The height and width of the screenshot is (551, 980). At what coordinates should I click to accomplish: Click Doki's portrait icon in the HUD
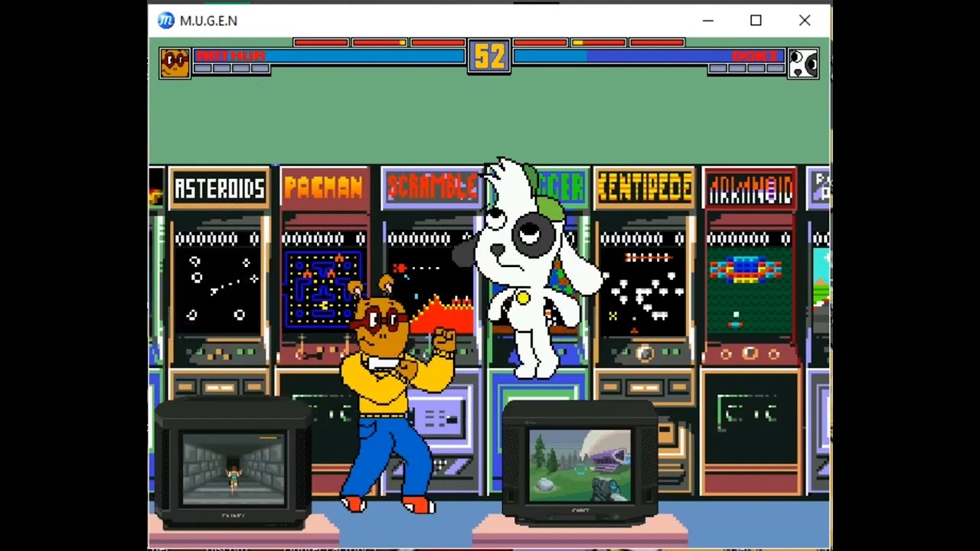point(803,63)
